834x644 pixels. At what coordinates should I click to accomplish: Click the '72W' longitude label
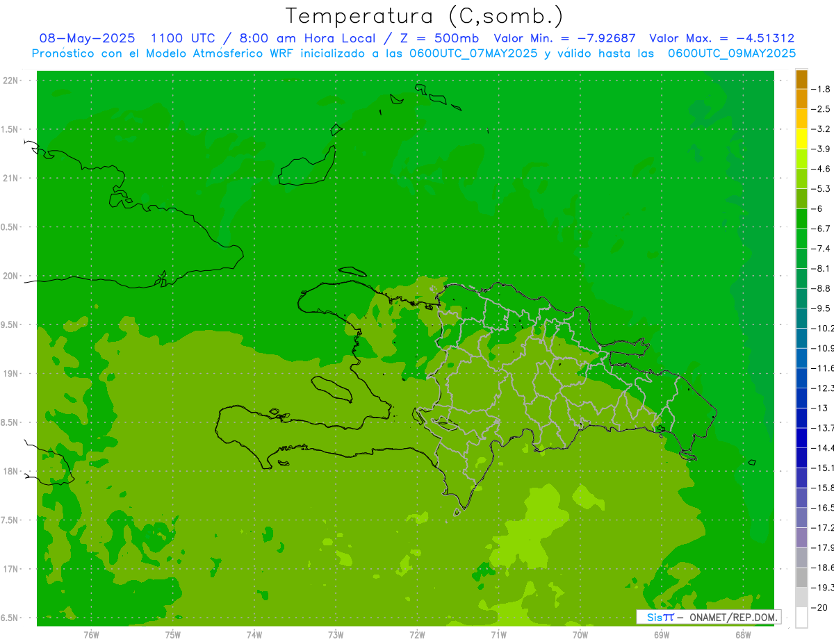pyautogui.click(x=417, y=634)
